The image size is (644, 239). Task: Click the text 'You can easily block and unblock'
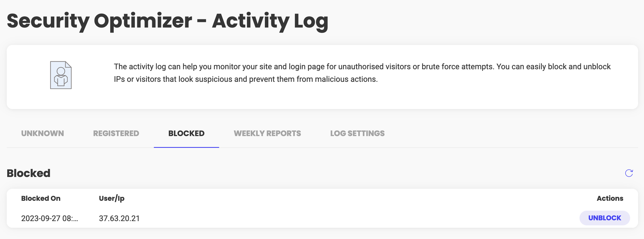coord(554,67)
